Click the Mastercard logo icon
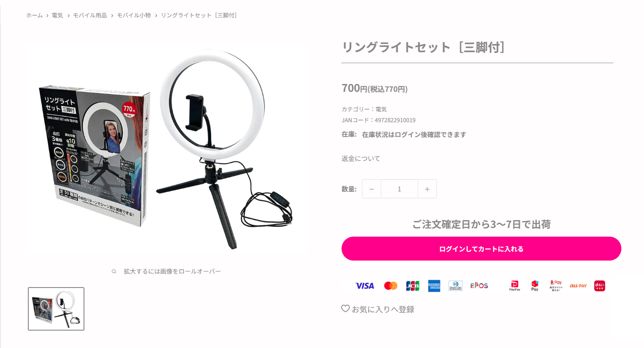The width and height of the screenshot is (644, 348). [391, 286]
